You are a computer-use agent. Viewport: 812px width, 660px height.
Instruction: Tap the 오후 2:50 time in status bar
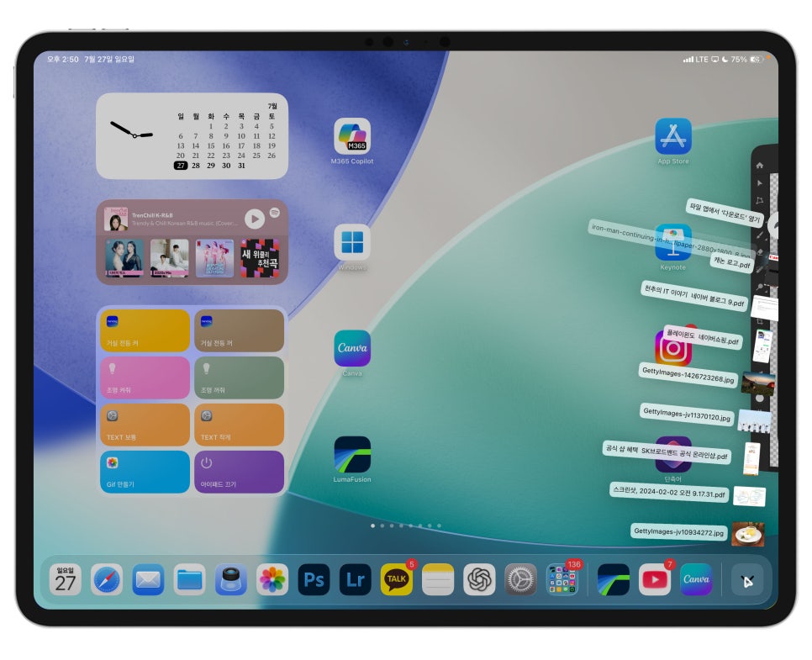63,59
